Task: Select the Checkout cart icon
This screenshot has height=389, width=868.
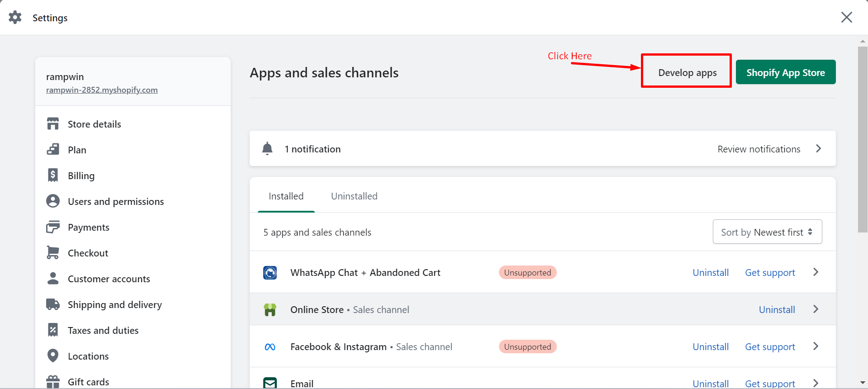Action: [x=53, y=253]
